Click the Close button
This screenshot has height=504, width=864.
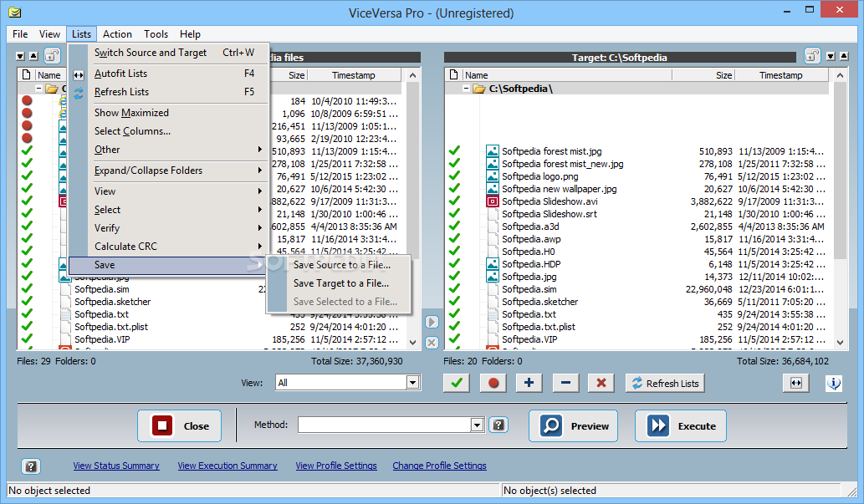[179, 425]
